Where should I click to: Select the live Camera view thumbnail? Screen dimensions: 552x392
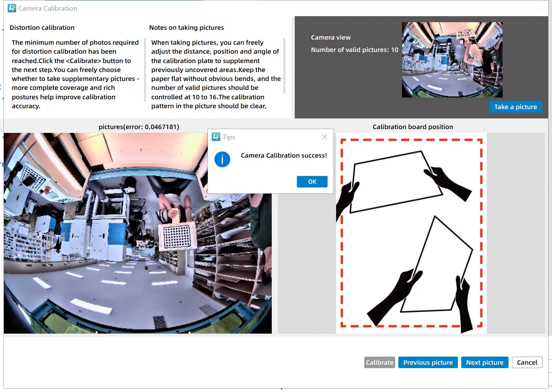pyautogui.click(x=452, y=60)
